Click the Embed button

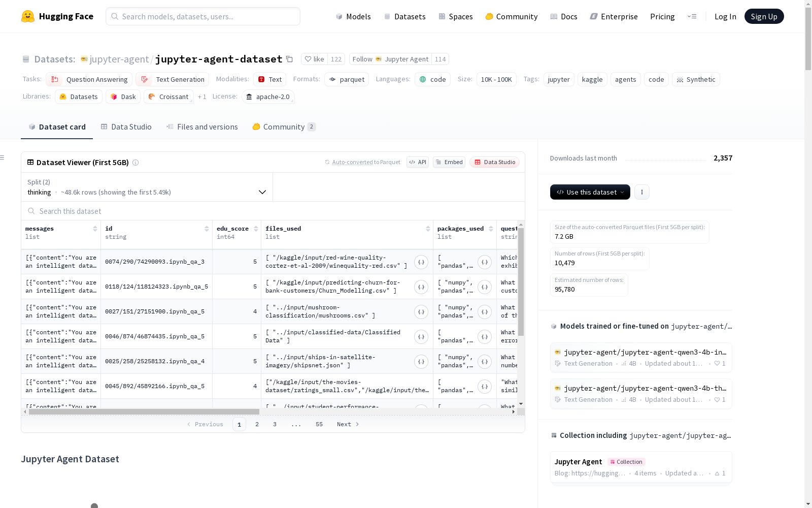(449, 162)
